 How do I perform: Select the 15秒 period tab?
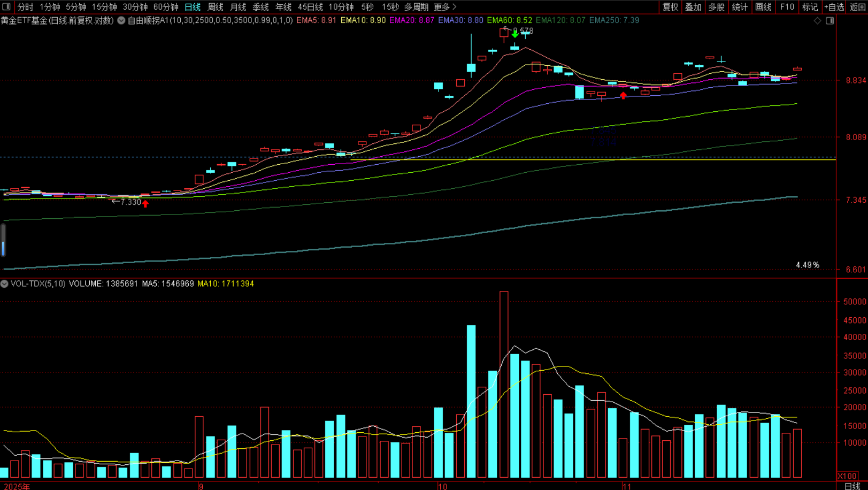pyautogui.click(x=390, y=7)
